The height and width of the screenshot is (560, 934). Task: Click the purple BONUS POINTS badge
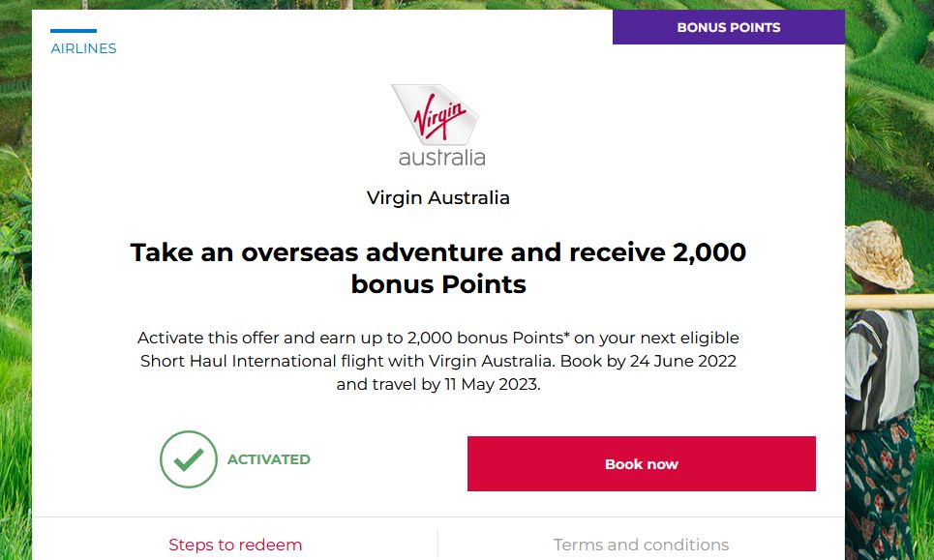pyautogui.click(x=728, y=27)
